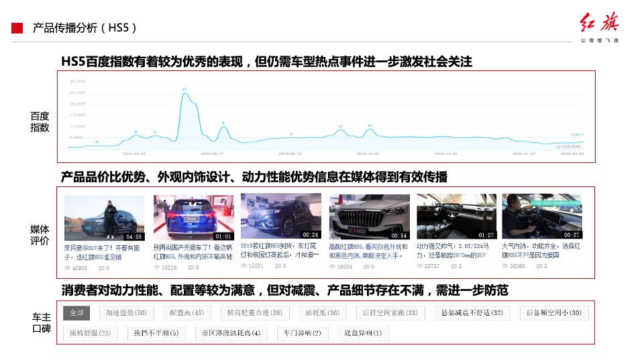Viewport: 644px width, 362px height.
Task: Click the 04:58 duration badge
Action: pos(134,237)
